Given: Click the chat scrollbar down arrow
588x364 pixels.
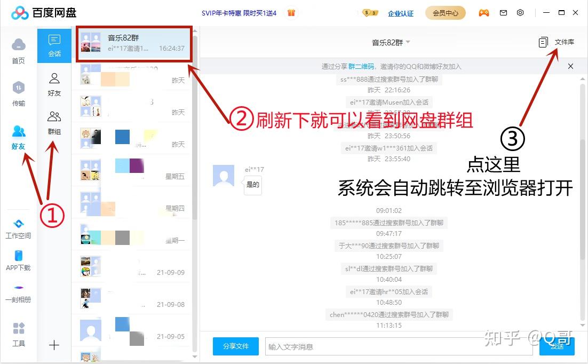Looking at the screenshot, I should pos(582,326).
